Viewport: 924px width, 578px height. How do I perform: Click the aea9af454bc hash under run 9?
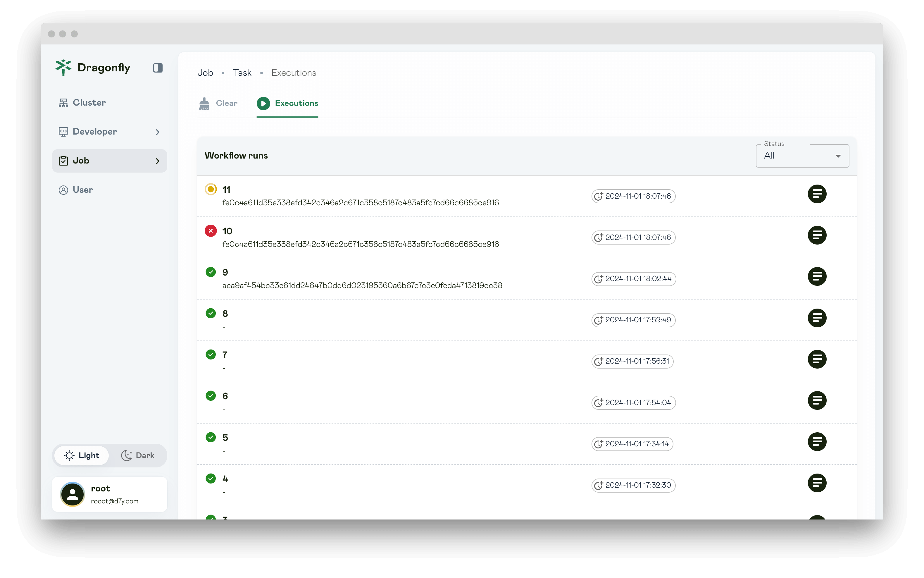click(362, 285)
